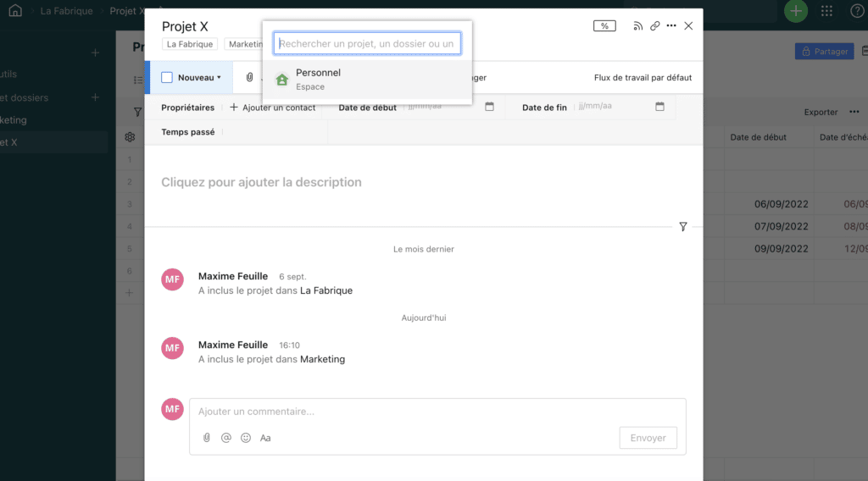Open the emoji picker
This screenshot has height=481, width=868.
pyautogui.click(x=246, y=438)
